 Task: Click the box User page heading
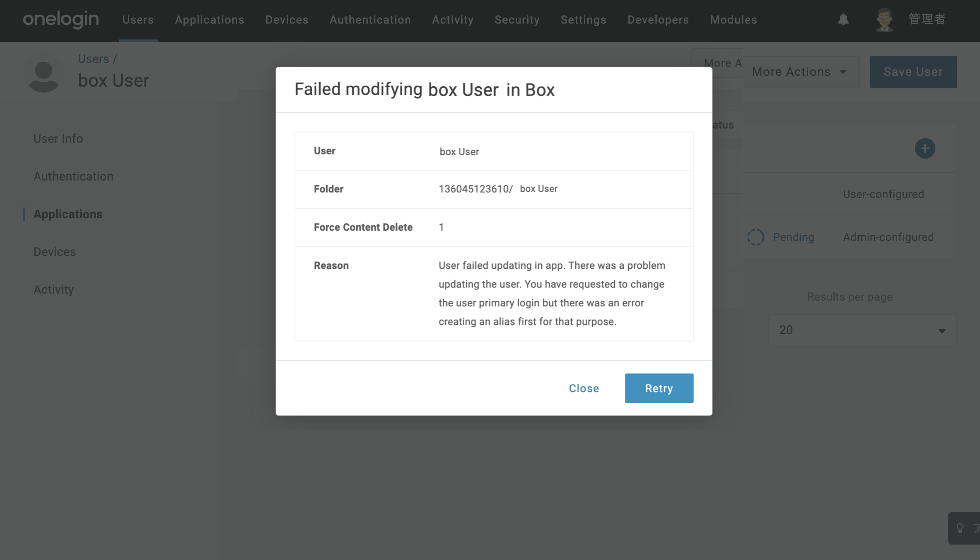coord(114,81)
